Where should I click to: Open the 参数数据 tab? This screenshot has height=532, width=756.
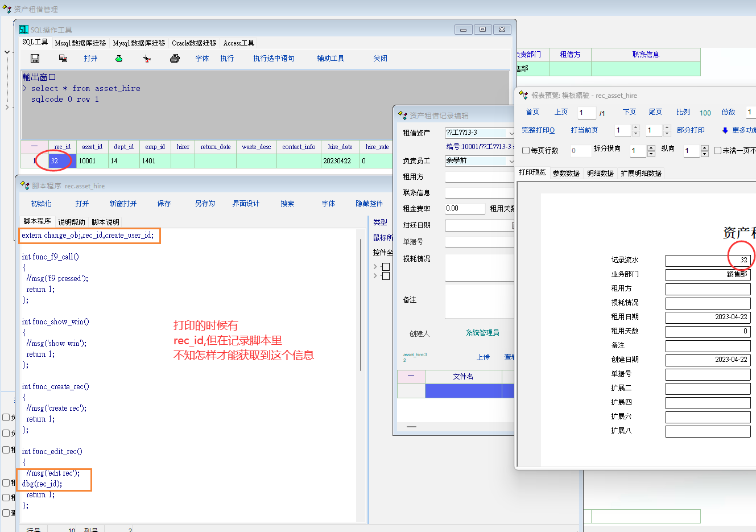(566, 174)
